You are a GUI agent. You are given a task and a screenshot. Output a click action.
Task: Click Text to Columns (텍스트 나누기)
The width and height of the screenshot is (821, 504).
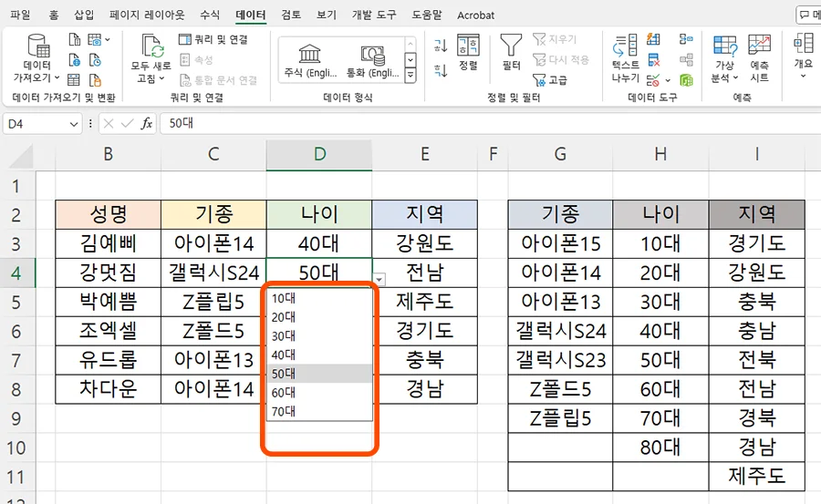(x=625, y=57)
